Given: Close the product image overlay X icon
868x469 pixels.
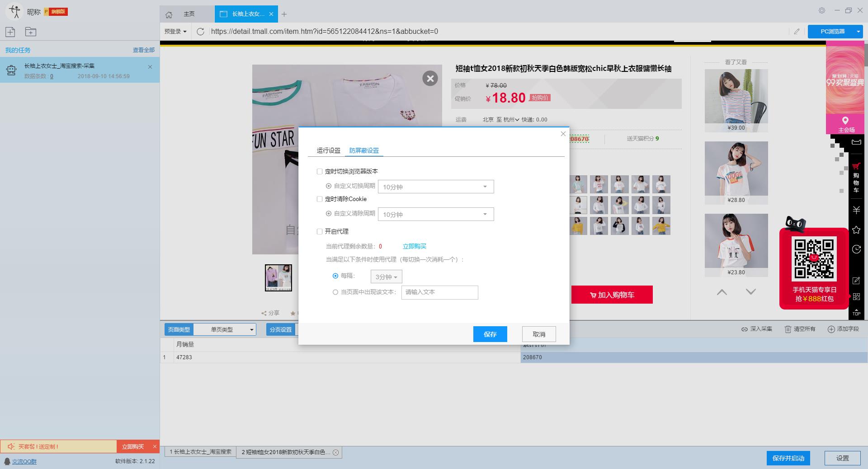Looking at the screenshot, I should (430, 79).
